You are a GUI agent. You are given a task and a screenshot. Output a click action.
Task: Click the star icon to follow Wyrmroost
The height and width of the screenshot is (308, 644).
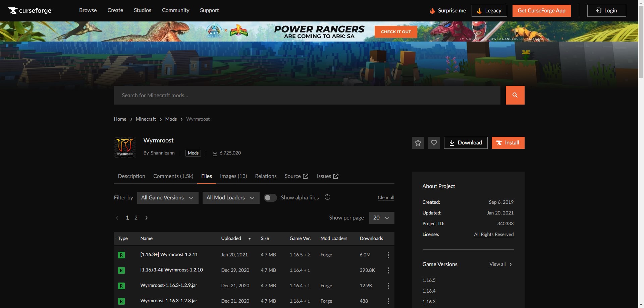[x=418, y=143]
